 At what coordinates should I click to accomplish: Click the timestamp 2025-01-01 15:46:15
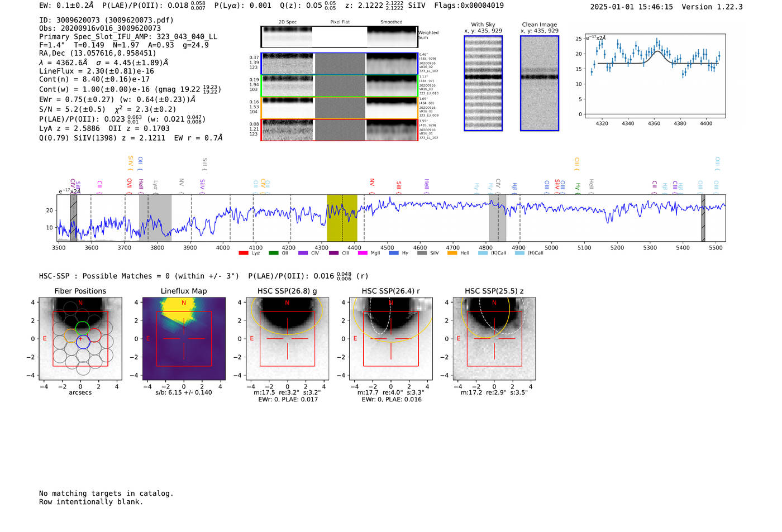[x=632, y=7]
